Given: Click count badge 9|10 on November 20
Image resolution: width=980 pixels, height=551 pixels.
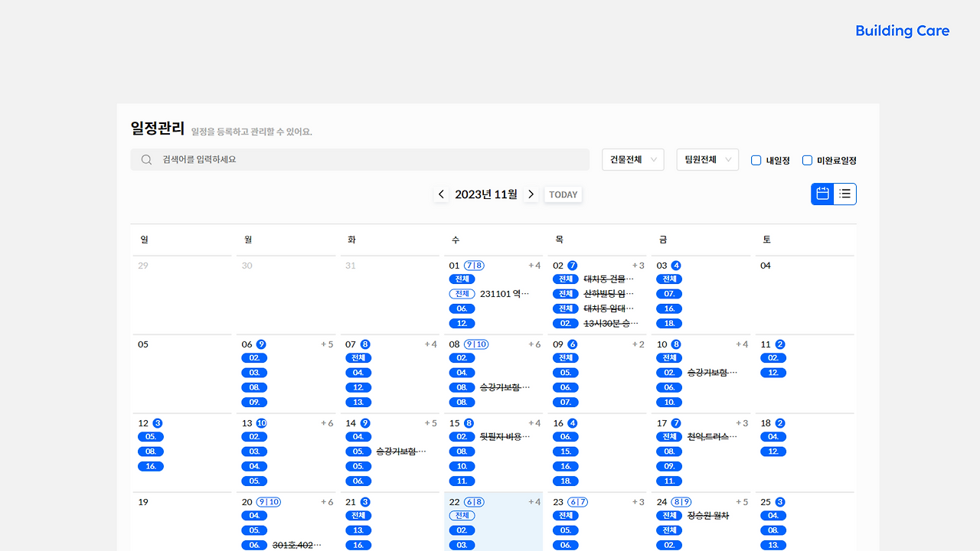Looking at the screenshot, I should (269, 502).
